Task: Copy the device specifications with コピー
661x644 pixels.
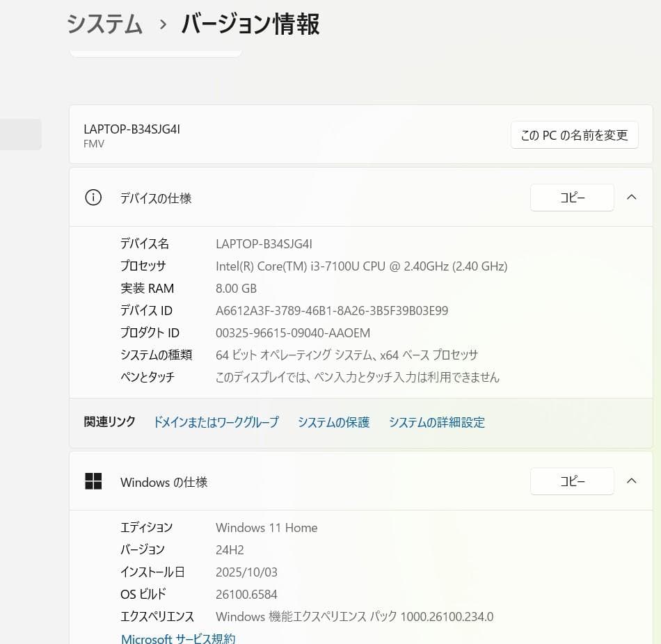Action: (x=571, y=198)
